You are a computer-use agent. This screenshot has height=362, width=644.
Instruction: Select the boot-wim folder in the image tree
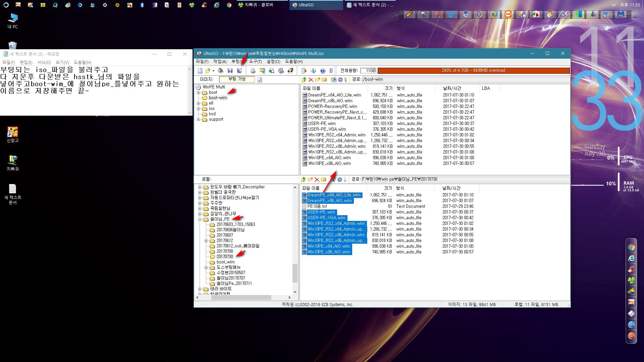pos(218,98)
